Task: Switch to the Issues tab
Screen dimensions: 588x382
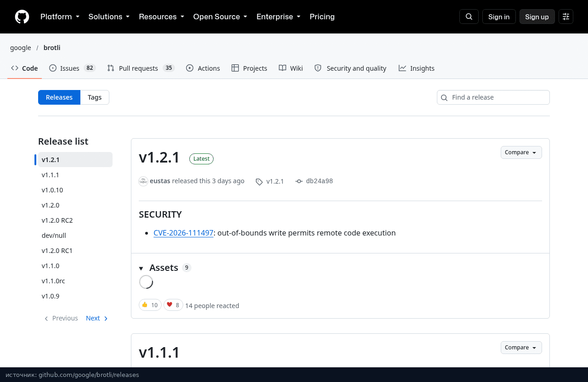Action: pos(72,68)
